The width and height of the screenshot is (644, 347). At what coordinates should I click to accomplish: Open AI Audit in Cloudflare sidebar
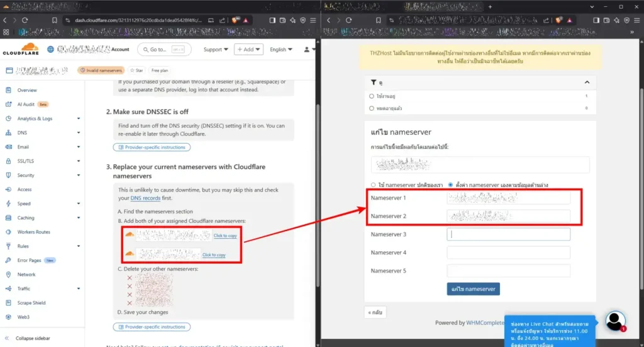(x=26, y=105)
